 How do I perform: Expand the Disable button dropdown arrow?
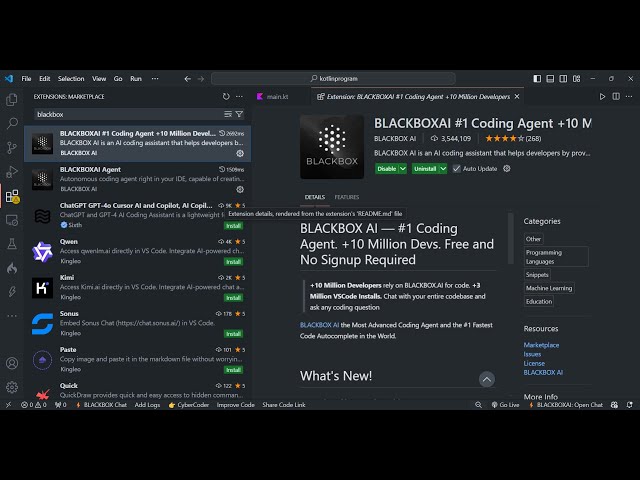coord(402,169)
